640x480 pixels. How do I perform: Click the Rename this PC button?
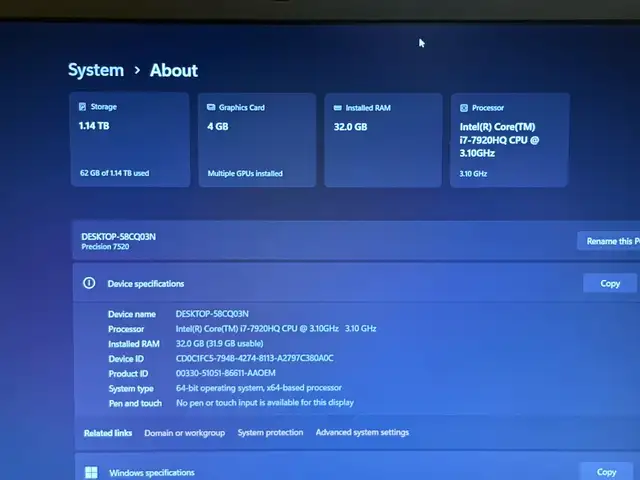click(x=609, y=241)
